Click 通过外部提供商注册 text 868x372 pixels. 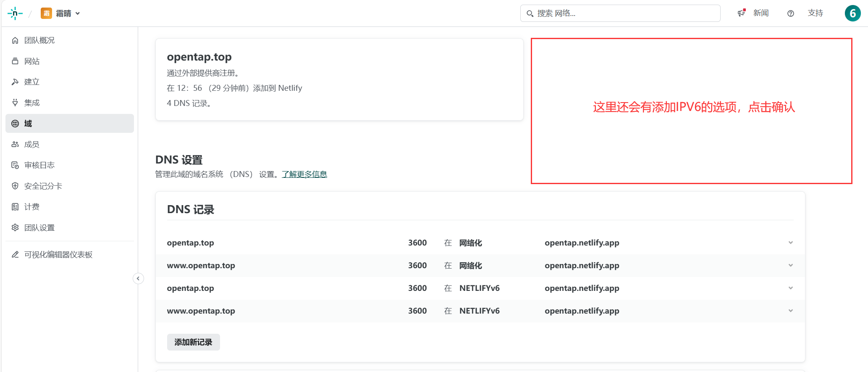(203, 73)
